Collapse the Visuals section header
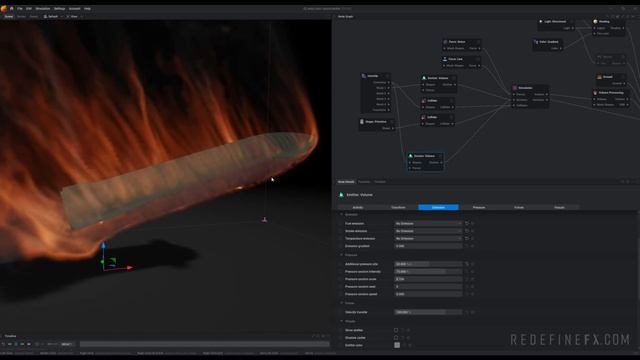 point(350,322)
